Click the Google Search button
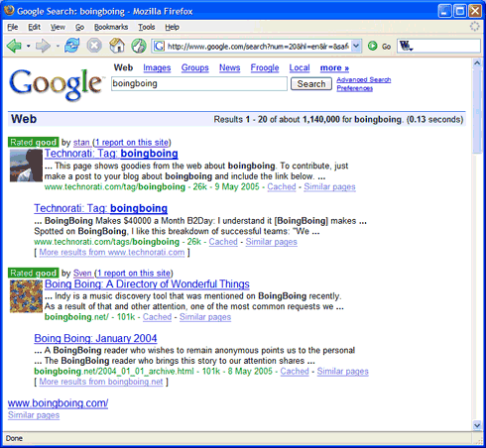486x448 pixels. 311,84
